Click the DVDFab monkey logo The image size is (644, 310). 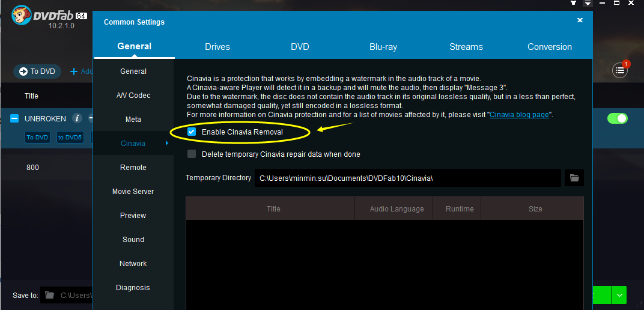20,16
